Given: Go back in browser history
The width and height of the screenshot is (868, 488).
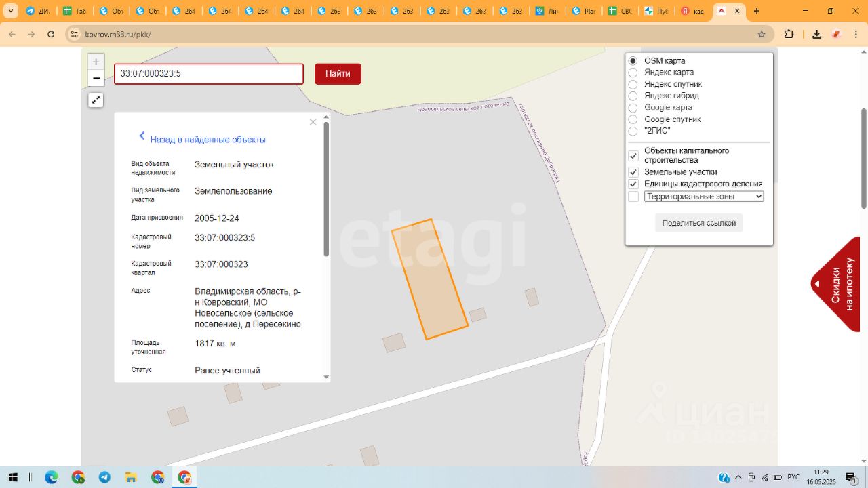Looking at the screenshot, I should [12, 34].
